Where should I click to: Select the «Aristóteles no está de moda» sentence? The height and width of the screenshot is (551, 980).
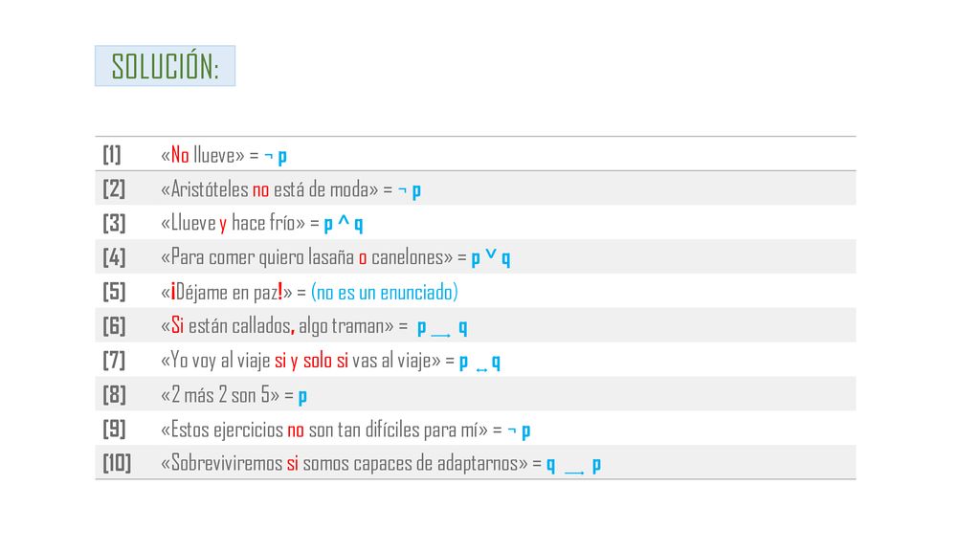click(269, 188)
